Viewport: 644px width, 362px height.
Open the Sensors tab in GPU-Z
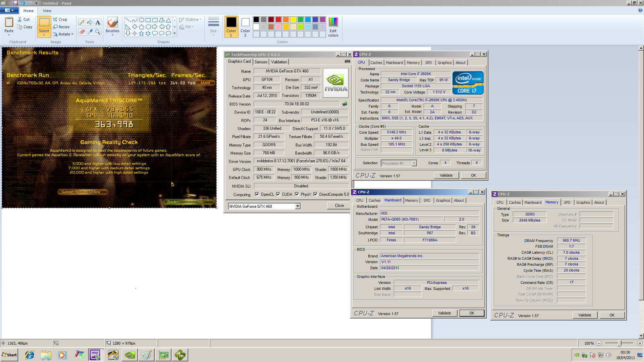click(x=261, y=62)
